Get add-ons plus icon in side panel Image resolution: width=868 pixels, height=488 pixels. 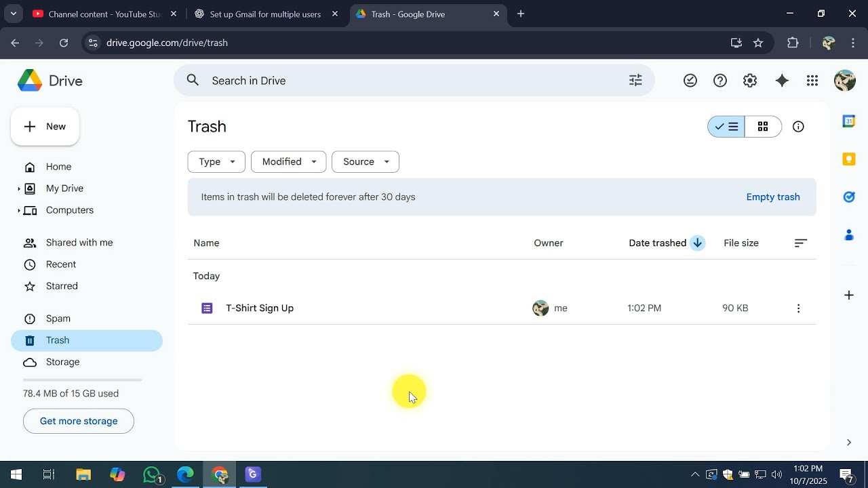(x=849, y=295)
